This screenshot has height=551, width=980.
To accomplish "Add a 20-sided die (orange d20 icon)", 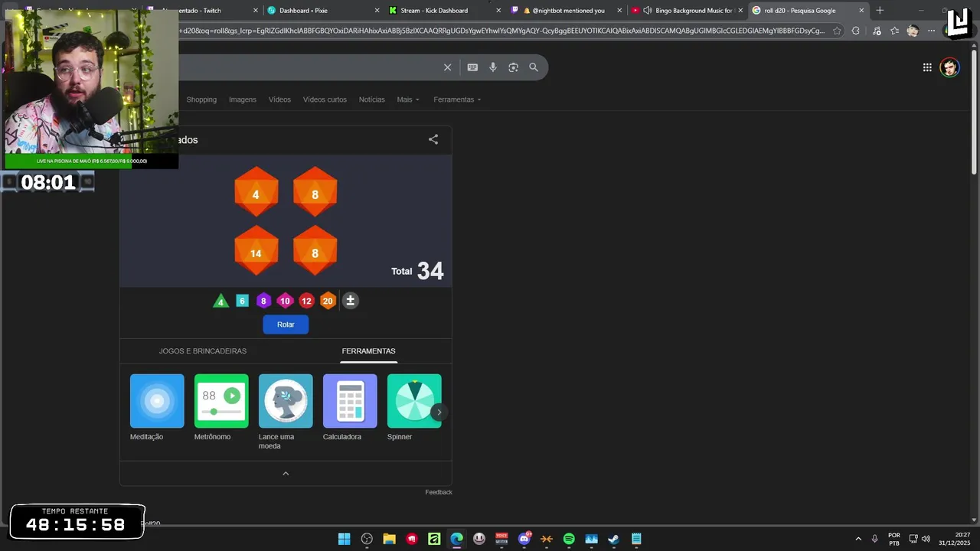I will click(x=328, y=301).
